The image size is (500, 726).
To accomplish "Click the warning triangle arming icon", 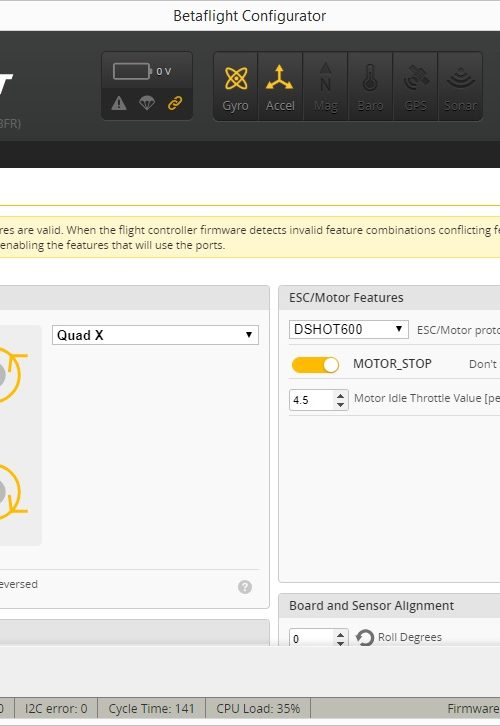I will click(119, 103).
